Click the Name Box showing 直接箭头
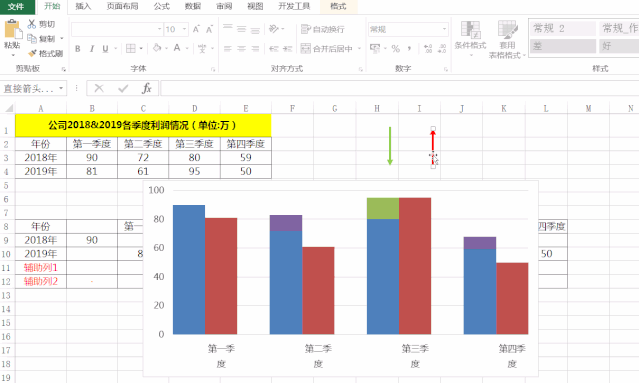Image resolution: width=639 pixels, height=383 pixels. (x=29, y=88)
